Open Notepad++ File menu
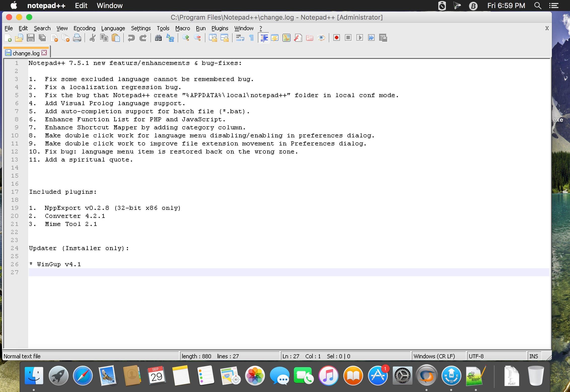 [9, 28]
